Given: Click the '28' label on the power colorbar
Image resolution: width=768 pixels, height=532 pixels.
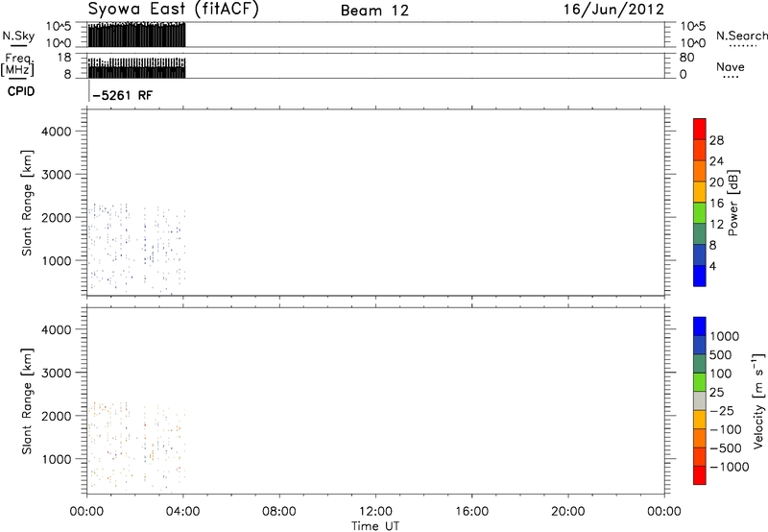Looking at the screenshot, I should tap(716, 140).
